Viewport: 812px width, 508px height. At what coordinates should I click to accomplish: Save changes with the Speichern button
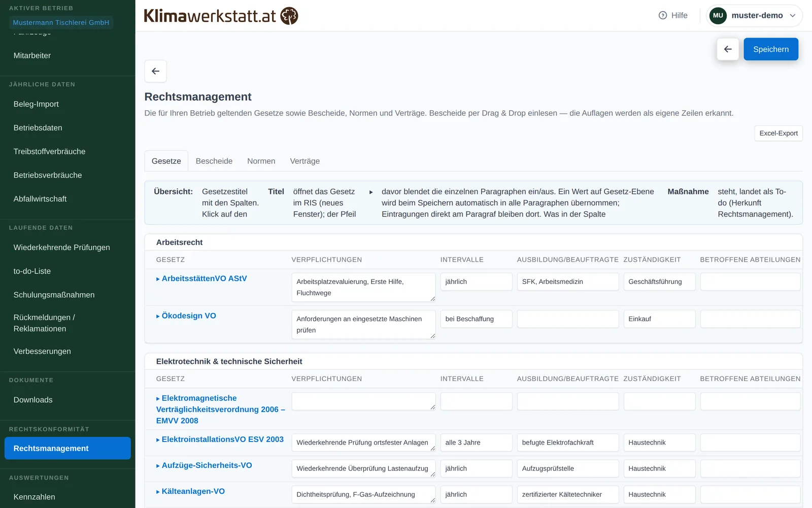tap(770, 49)
